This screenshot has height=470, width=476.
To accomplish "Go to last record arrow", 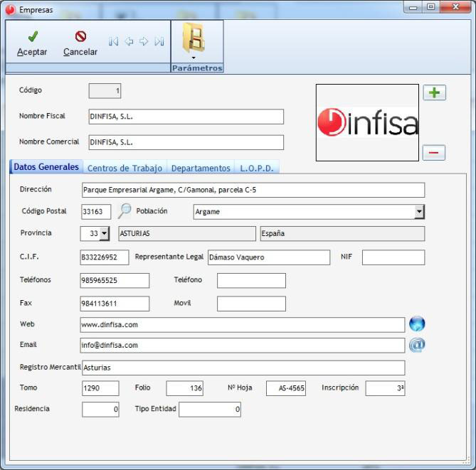I will pyautogui.click(x=159, y=41).
